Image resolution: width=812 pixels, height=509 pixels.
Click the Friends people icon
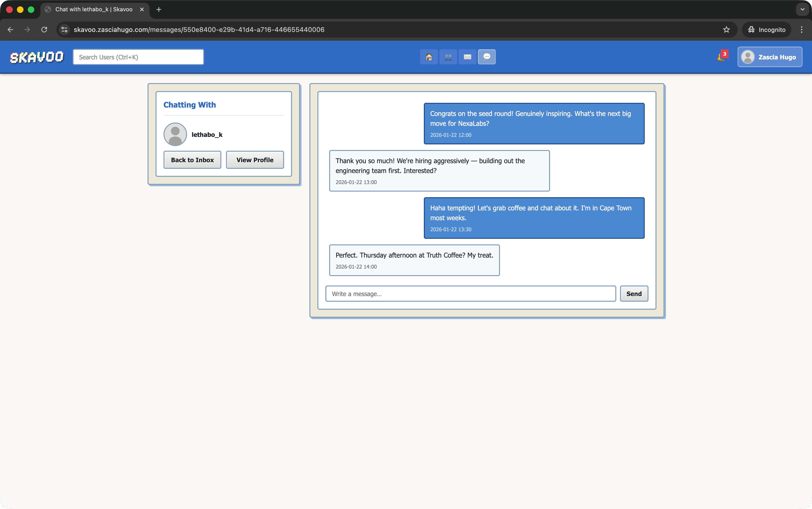448,57
